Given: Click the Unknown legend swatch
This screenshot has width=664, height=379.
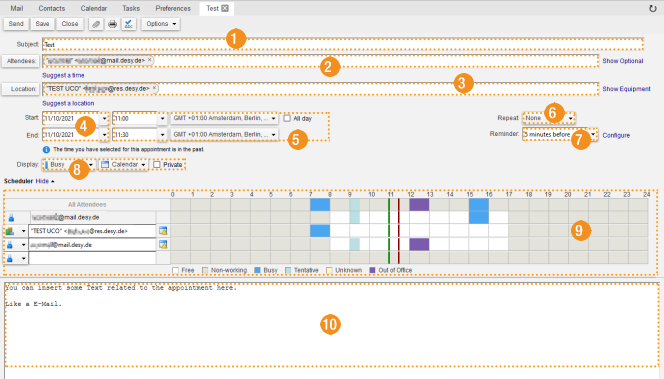Looking at the screenshot, I should [x=329, y=270].
